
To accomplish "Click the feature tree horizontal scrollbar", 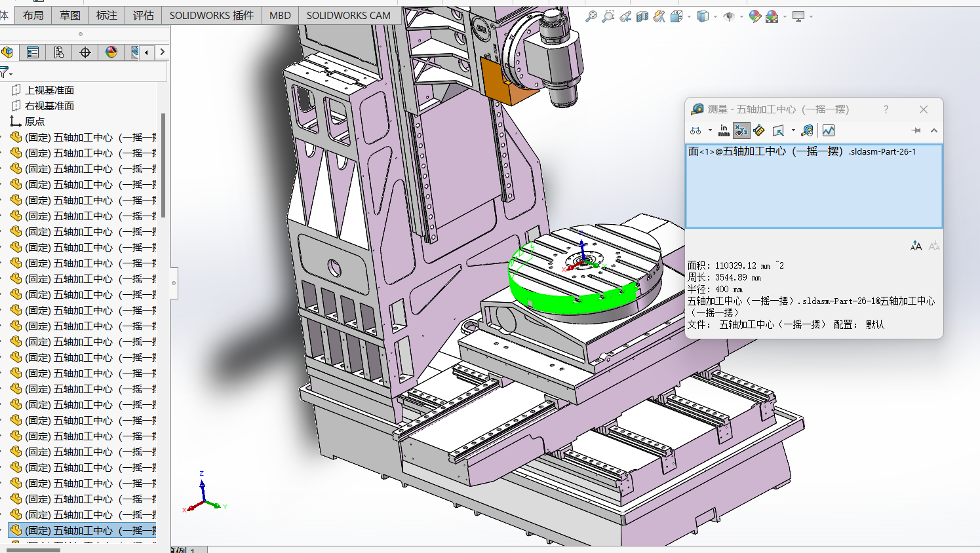I will tap(33, 550).
